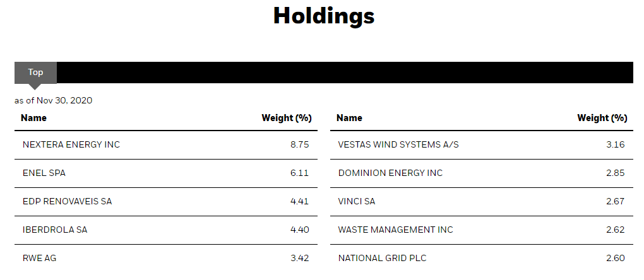Select IBERDROLA SA holding name
The image size is (644, 280).
tap(55, 230)
